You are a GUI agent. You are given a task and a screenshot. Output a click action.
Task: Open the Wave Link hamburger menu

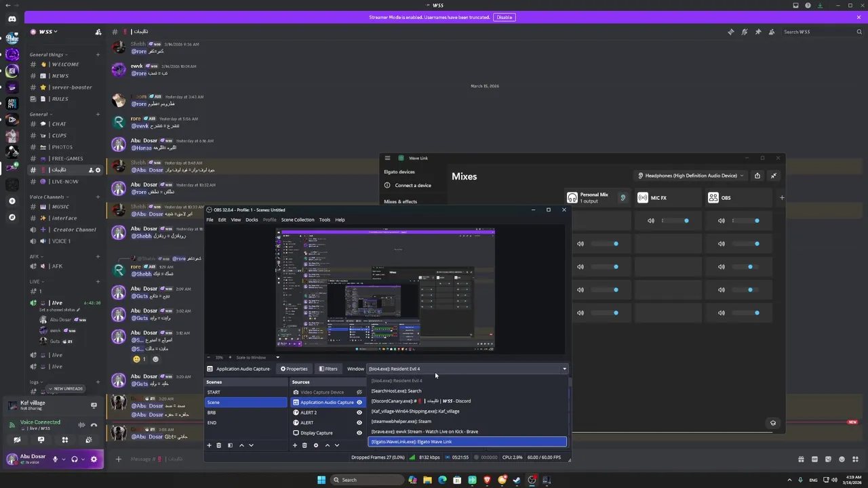click(387, 158)
